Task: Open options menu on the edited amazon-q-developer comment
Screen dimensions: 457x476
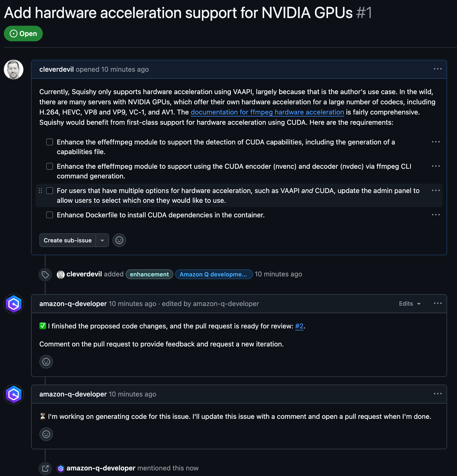Action: click(437, 303)
